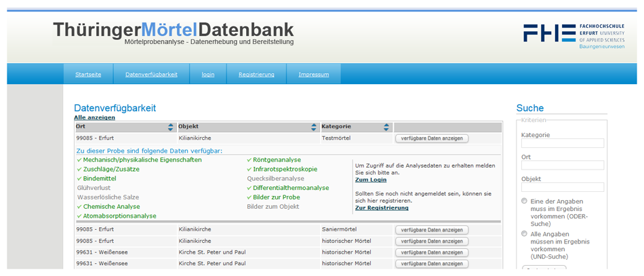This screenshot has height=276, width=644.
Task: Open the Startseite navigation tab
Action: (x=88, y=75)
